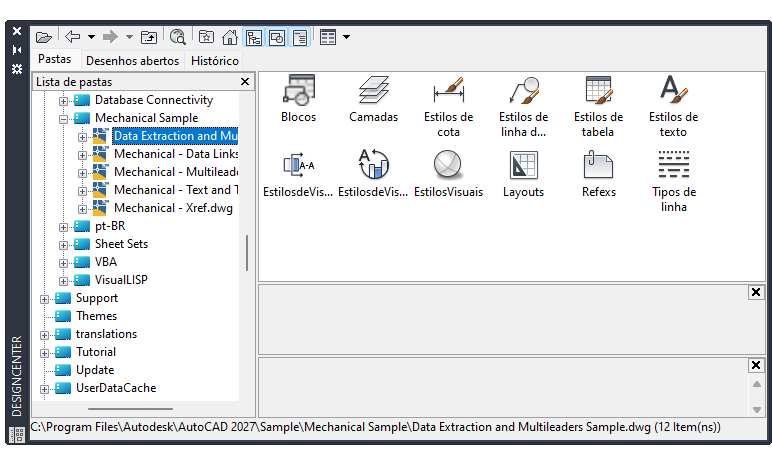The width and height of the screenshot is (772, 463).
Task: Switch to the Desenhos abertos tab
Action: click(132, 61)
